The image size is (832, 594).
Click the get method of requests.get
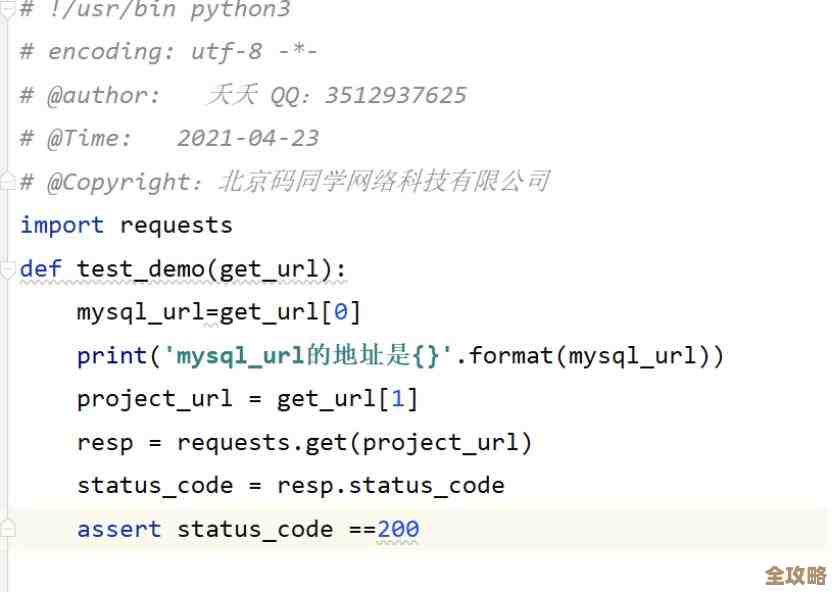point(326,442)
